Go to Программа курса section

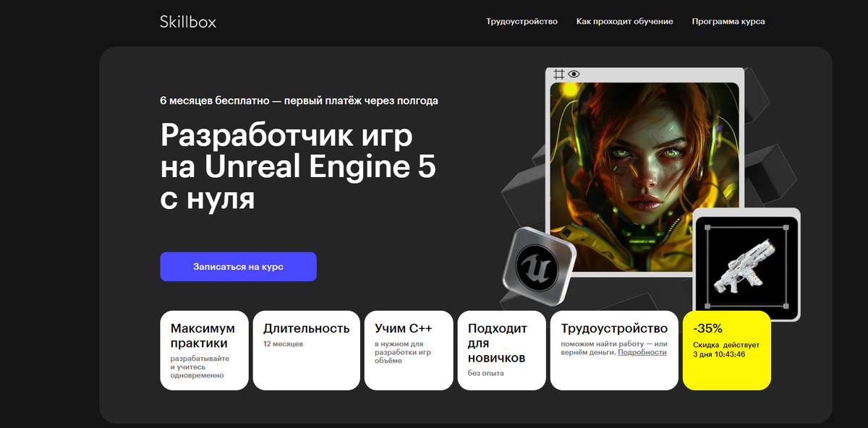[x=728, y=22]
